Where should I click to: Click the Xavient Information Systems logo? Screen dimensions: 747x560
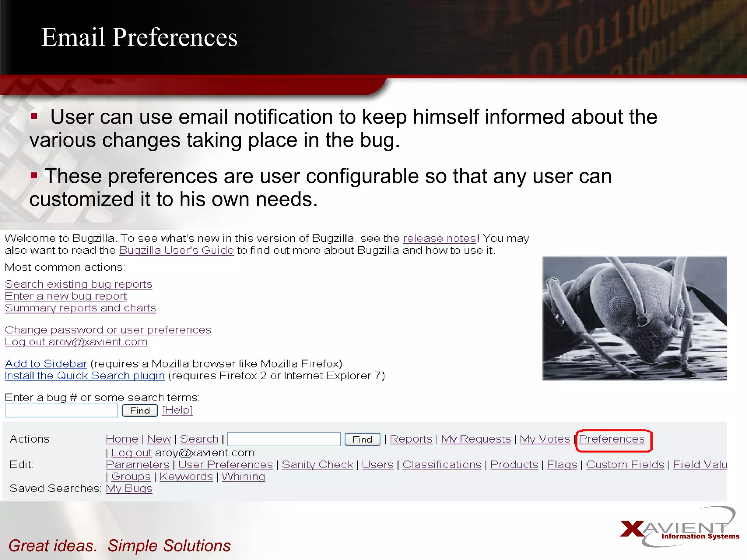point(680,528)
